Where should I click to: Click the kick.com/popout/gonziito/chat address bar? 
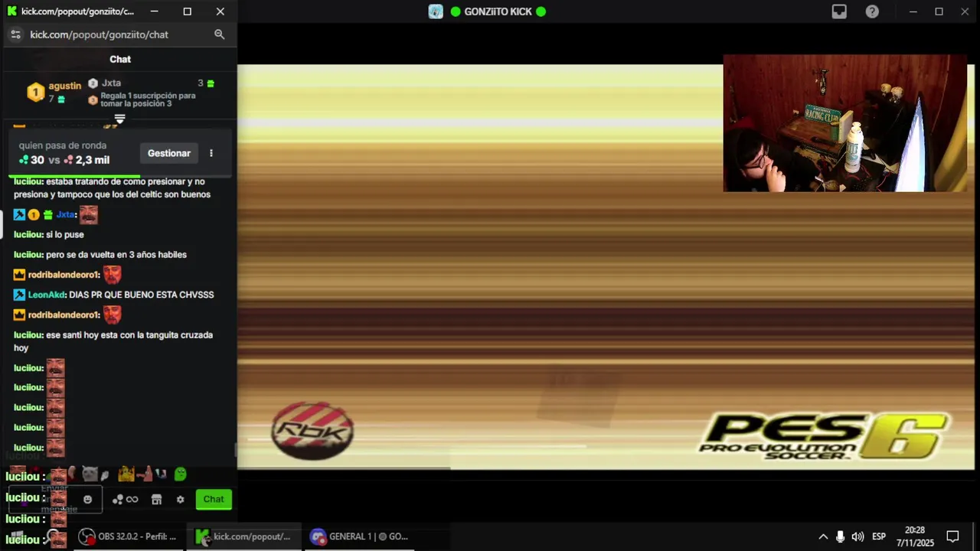(99, 34)
